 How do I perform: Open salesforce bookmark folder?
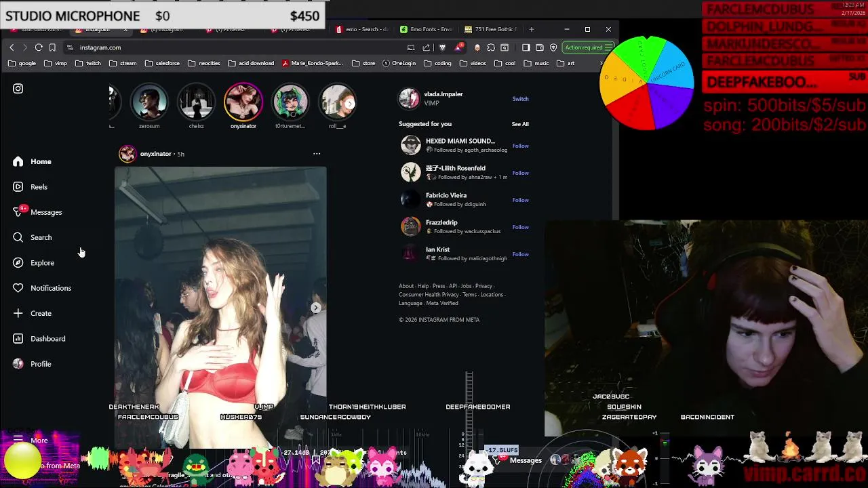161,63
